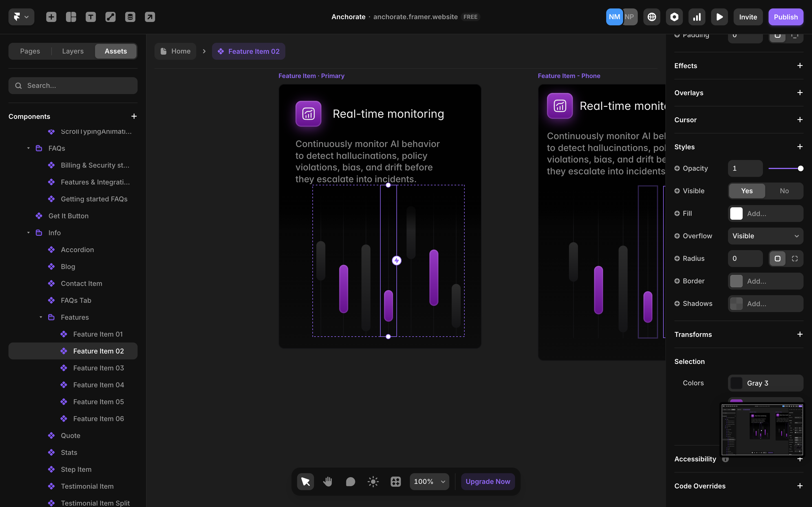Select the Hand pan tool
812x507 pixels.
pos(328,482)
